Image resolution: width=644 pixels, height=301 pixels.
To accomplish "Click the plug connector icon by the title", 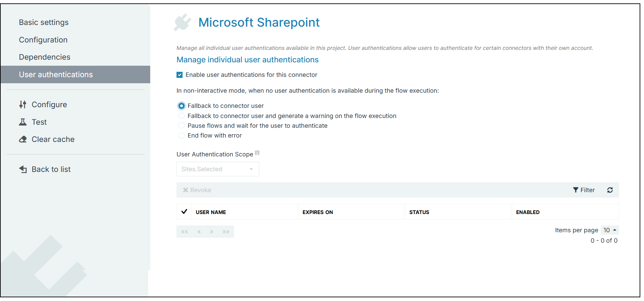I will (x=182, y=22).
